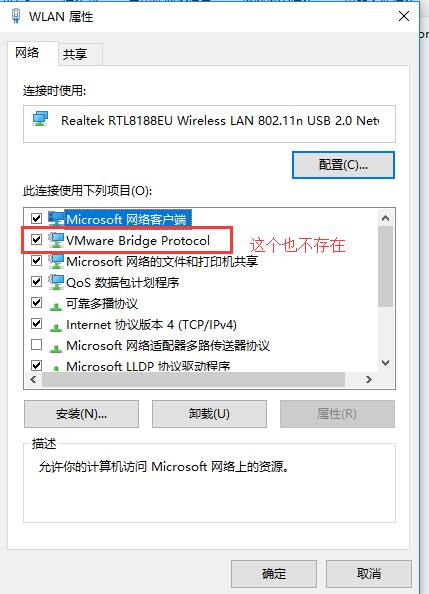Select the QoS 数据包计划程序 icon

tap(56, 282)
